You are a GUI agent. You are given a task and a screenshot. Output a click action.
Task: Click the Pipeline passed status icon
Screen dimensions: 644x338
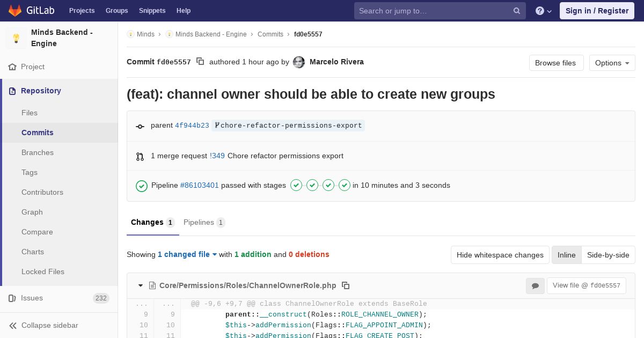pos(142,186)
